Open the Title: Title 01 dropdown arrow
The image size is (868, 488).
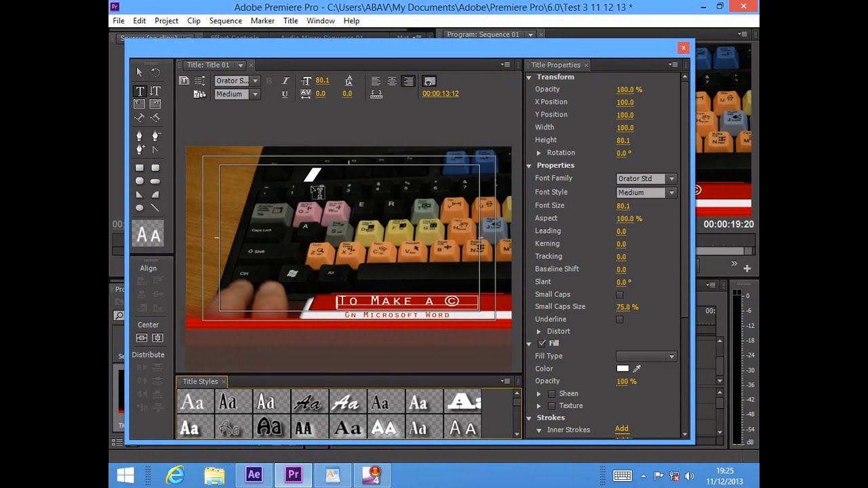(x=240, y=66)
